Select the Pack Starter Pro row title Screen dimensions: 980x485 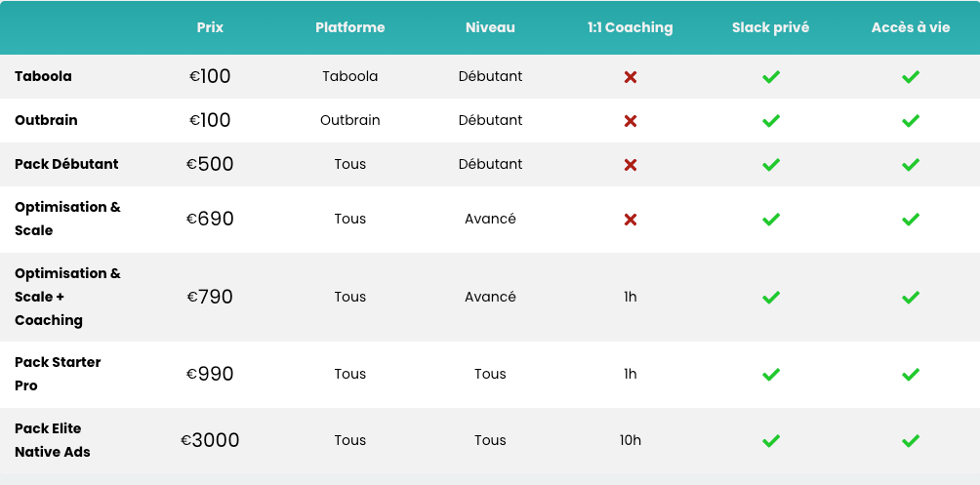tap(58, 374)
